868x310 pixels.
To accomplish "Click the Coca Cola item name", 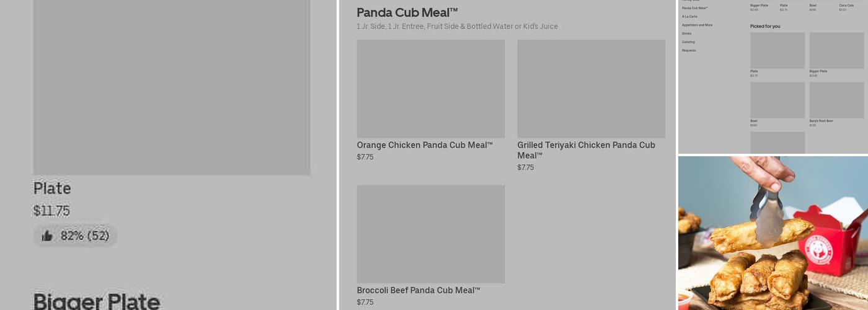I will [846, 6].
